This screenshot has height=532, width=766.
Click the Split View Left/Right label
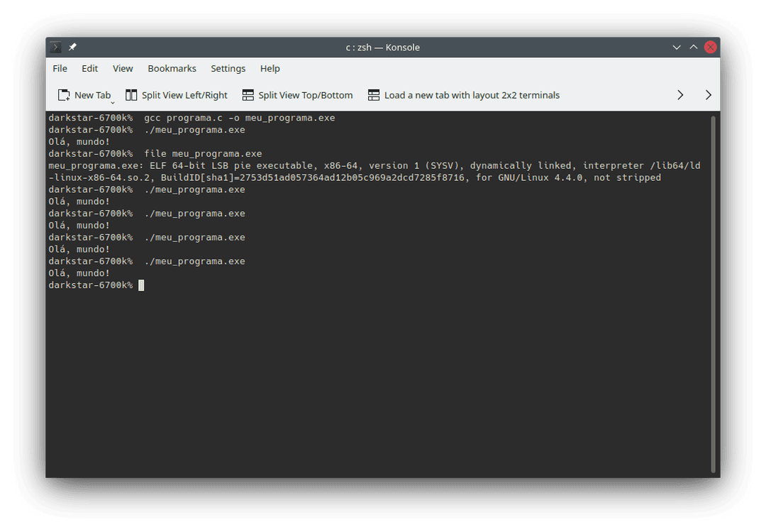184,94
